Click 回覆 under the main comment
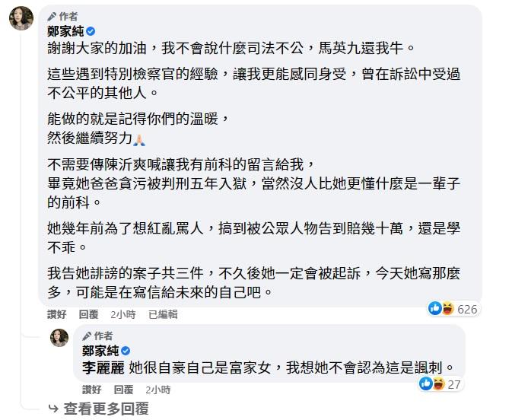 coord(89,314)
